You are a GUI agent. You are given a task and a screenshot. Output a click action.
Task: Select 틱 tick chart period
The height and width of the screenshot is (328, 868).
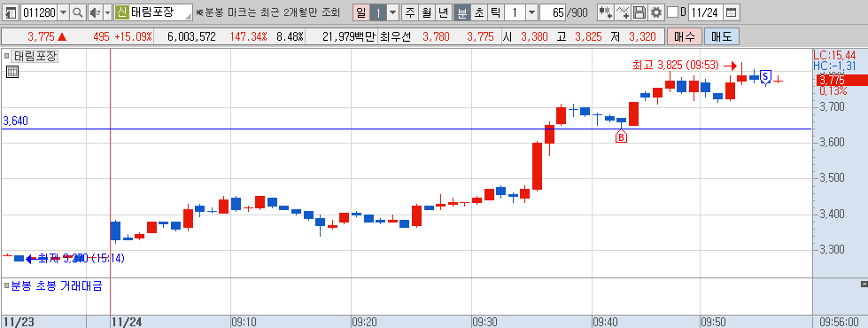tap(495, 12)
